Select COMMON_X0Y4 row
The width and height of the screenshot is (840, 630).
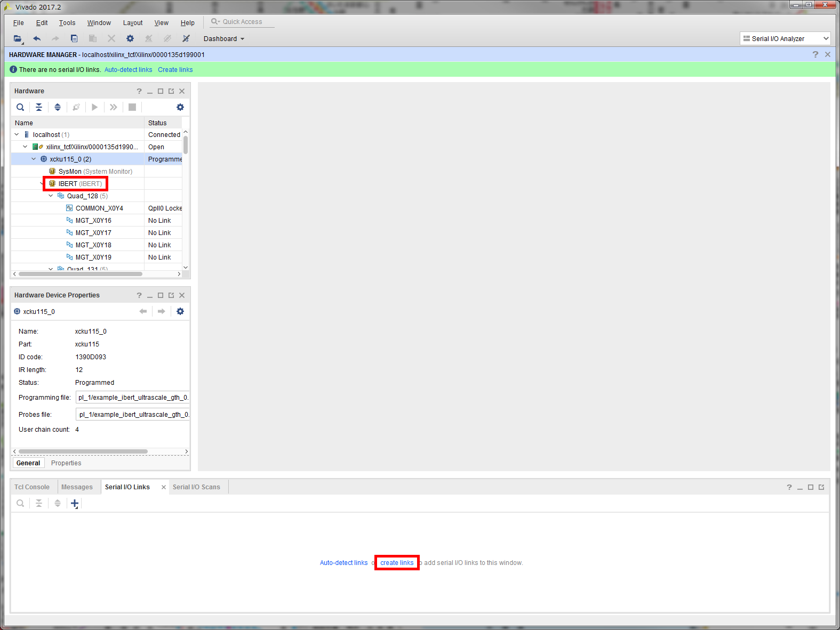point(97,208)
